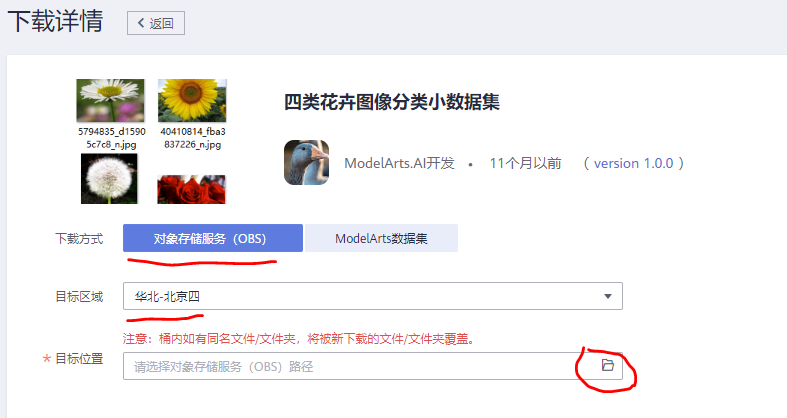The image size is (787, 418).
Task: Click the 11个月以前 publish time text
Action: tap(526, 163)
